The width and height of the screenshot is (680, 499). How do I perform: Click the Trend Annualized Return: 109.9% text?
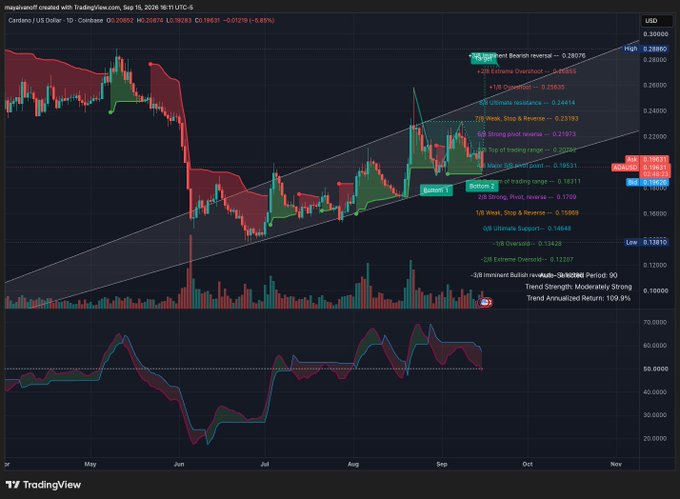point(579,298)
